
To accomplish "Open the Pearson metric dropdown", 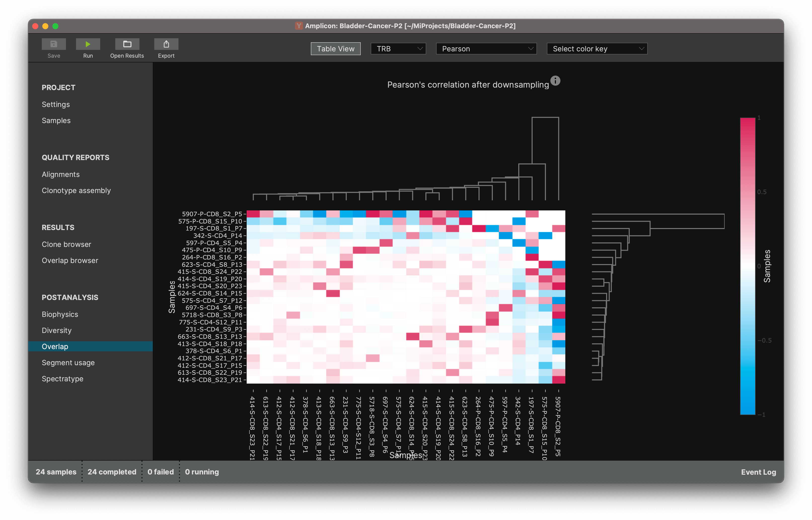I will coord(486,49).
